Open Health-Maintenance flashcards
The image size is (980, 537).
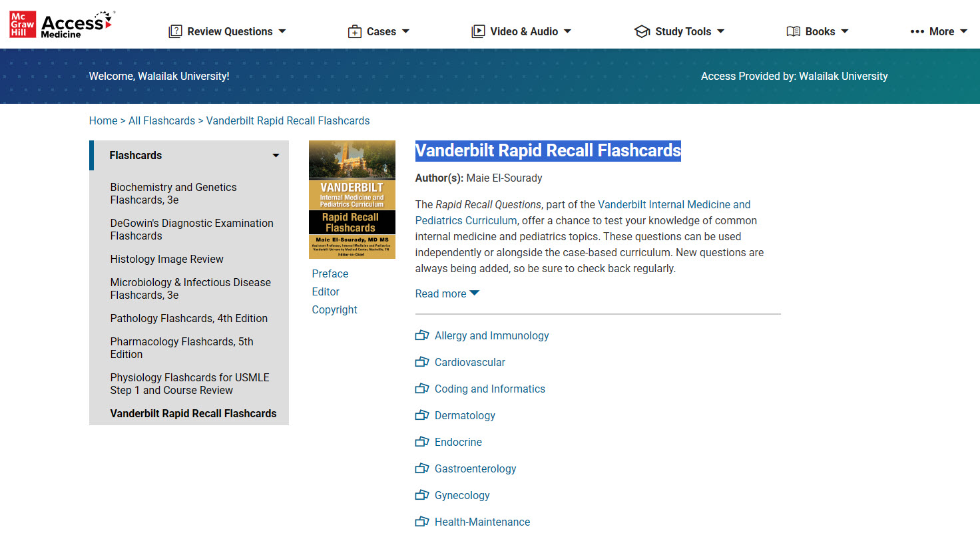[483, 522]
